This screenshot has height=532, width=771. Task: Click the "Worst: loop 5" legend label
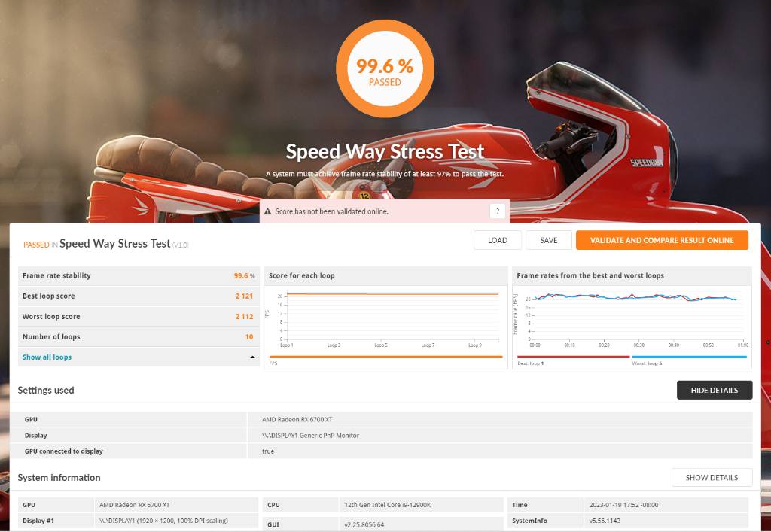(647, 363)
